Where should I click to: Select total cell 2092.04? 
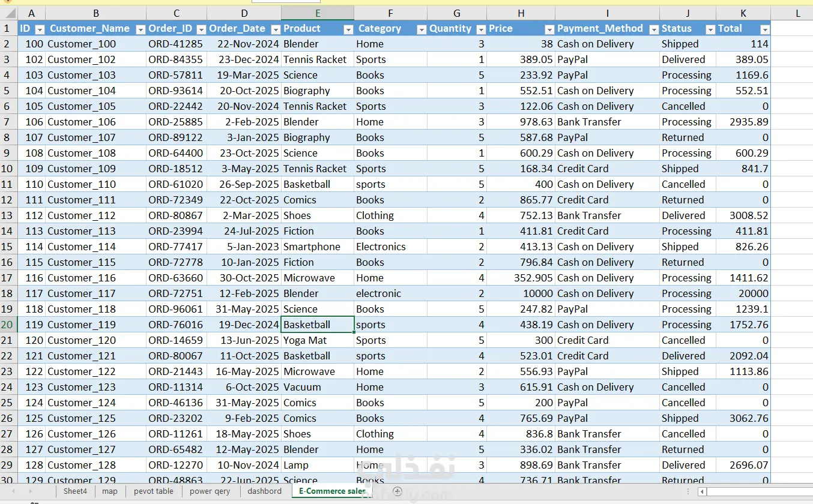coord(743,356)
